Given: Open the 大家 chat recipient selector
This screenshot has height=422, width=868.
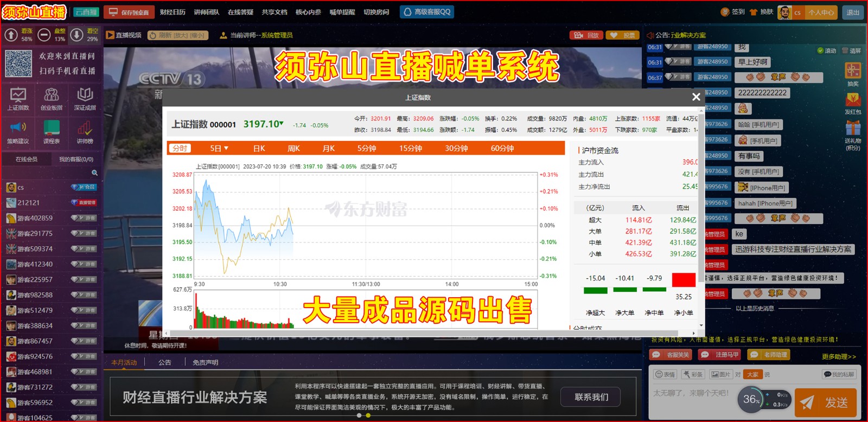Looking at the screenshot, I should (753, 374).
